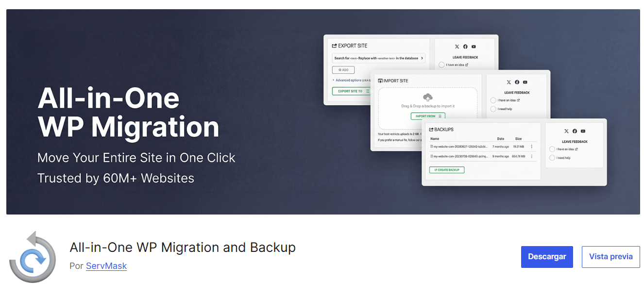644x298 pixels.
Task: Open three-dot menu for the 654.74 MB backup
Action: coord(531,156)
